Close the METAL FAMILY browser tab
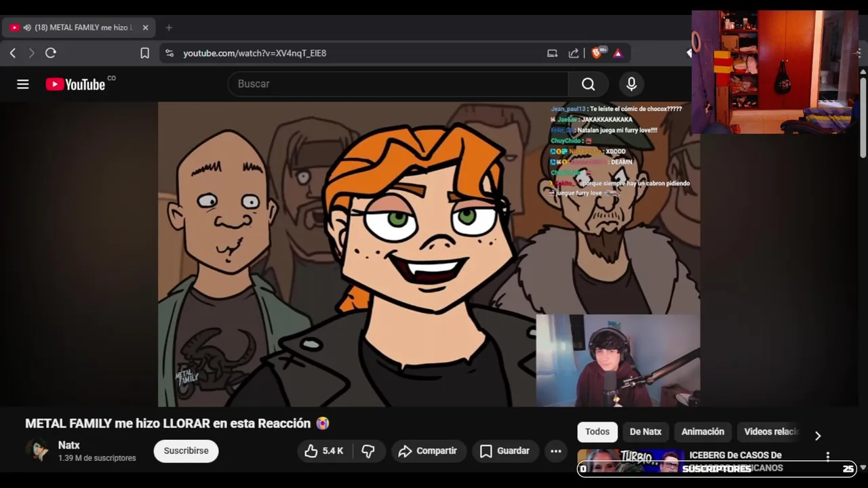Viewport: 868px width, 488px height. point(145,28)
